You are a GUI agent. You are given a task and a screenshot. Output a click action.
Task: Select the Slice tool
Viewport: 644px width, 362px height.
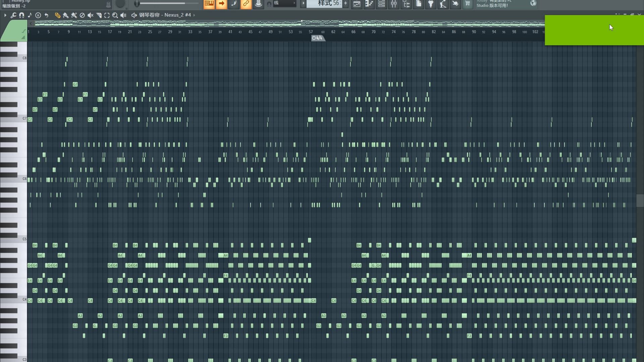pos(99,15)
